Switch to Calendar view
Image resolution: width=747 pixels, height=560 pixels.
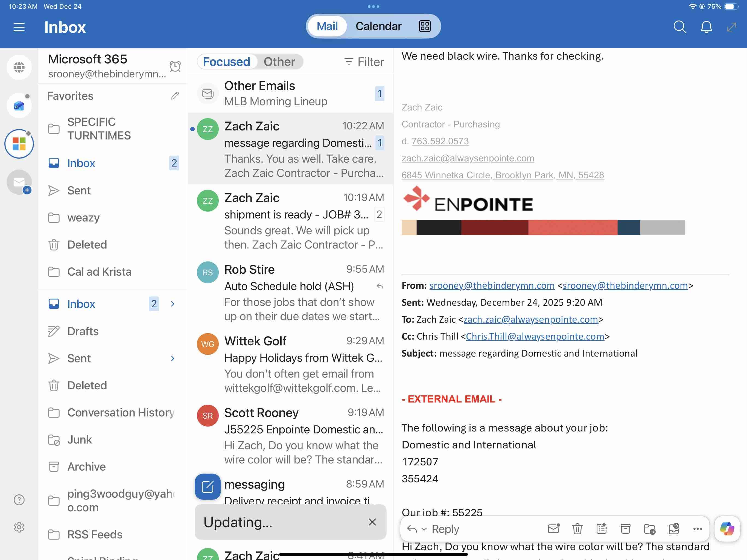(x=378, y=26)
